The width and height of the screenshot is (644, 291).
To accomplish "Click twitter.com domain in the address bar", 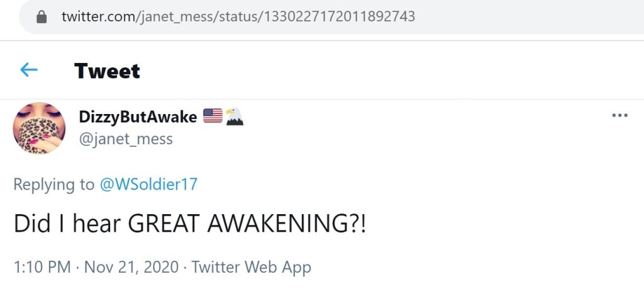I will coord(97,17).
